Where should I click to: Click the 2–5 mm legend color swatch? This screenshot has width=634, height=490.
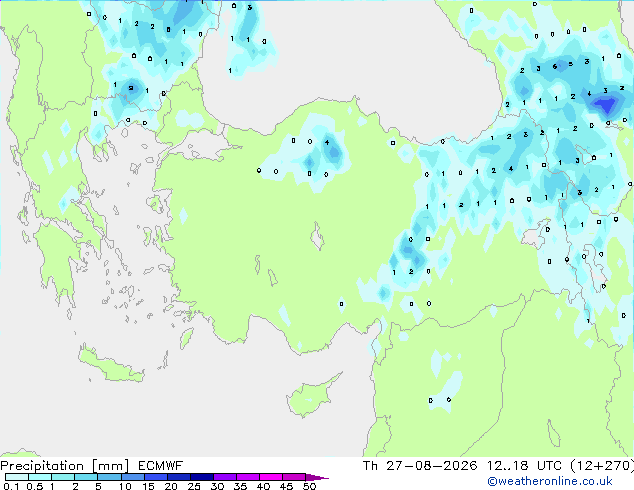(86, 477)
